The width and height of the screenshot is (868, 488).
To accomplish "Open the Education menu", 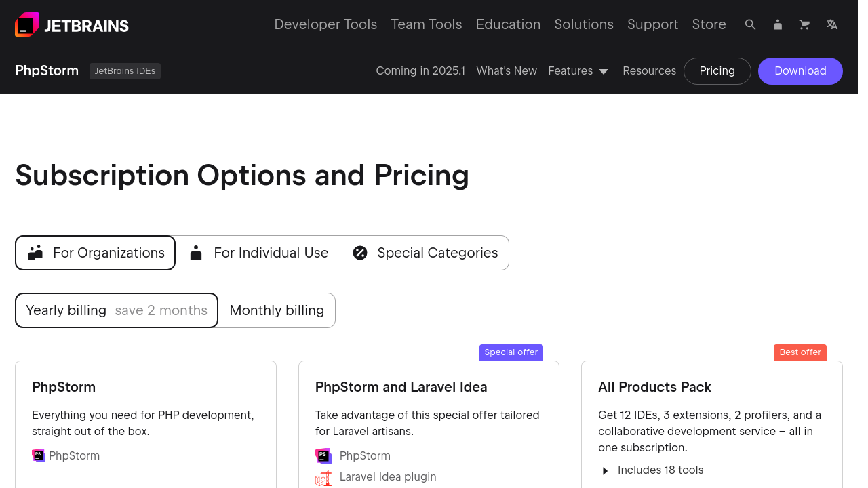I will tap(508, 25).
